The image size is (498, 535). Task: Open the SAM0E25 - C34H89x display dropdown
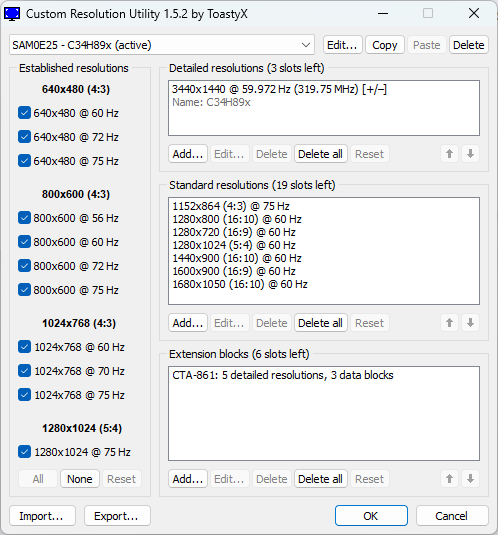coord(162,45)
